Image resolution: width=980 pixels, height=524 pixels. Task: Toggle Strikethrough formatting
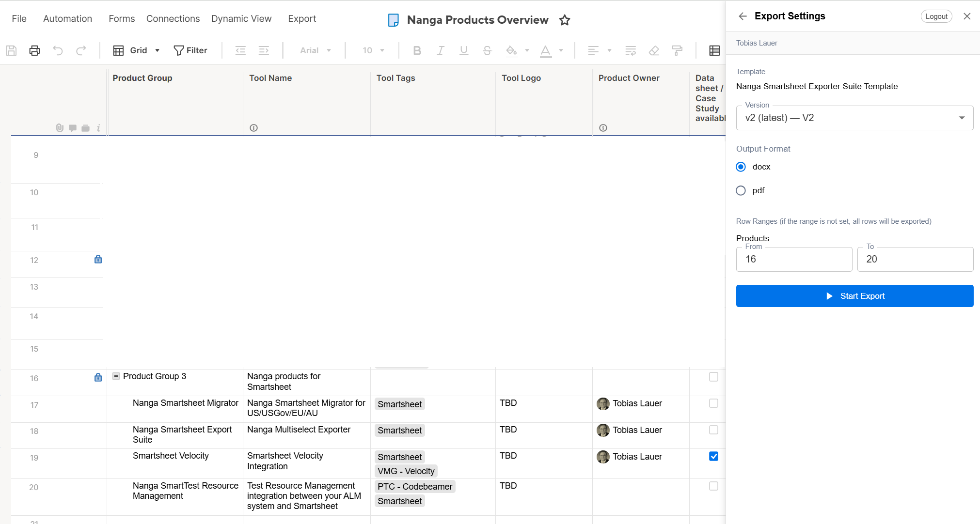[487, 50]
